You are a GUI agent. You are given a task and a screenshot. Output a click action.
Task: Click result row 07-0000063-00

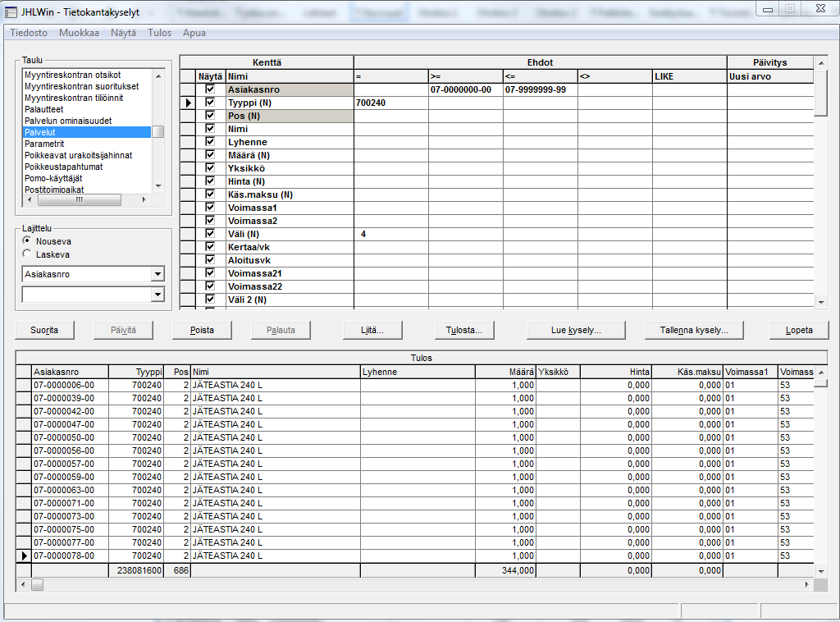415,490
